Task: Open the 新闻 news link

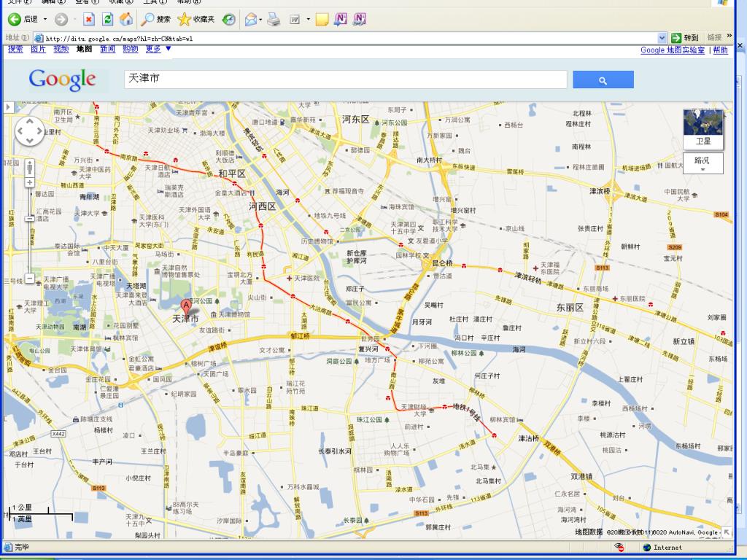Action: point(108,49)
